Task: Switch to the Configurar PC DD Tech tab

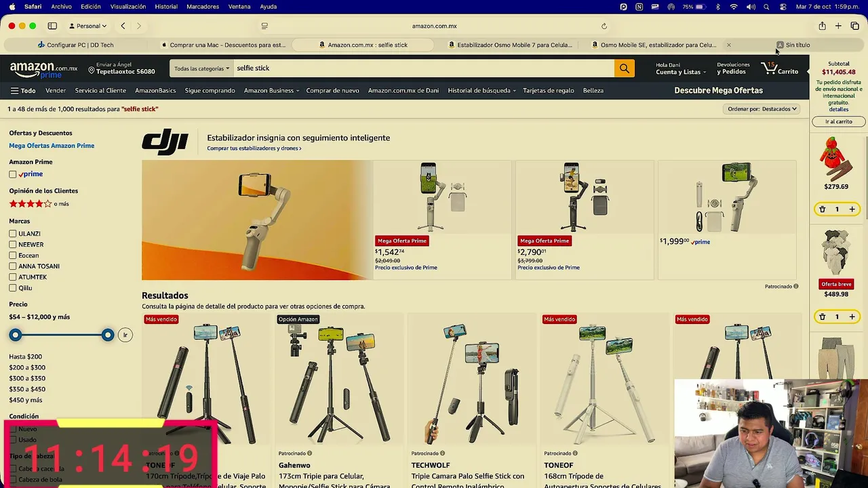Action: [76, 45]
